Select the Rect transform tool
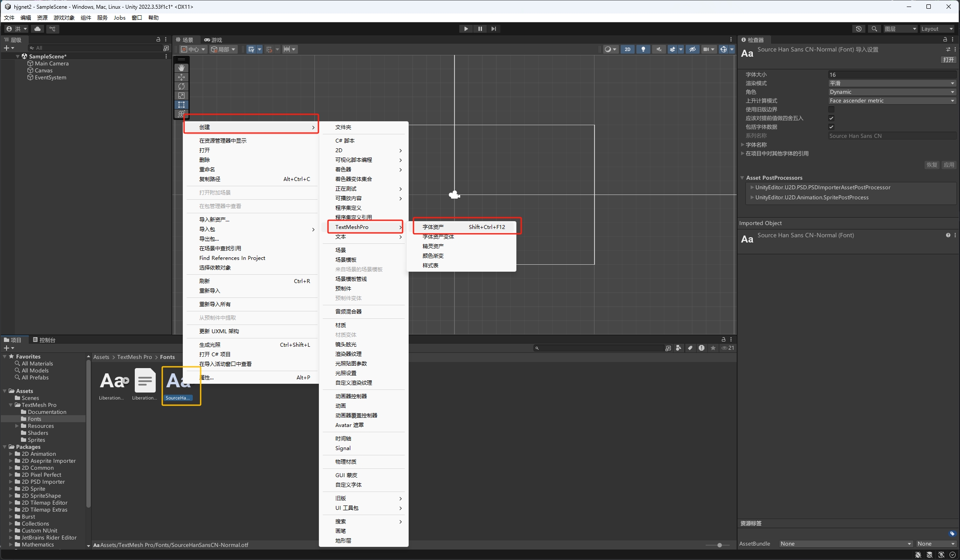Image resolution: width=960 pixels, height=560 pixels. [181, 105]
